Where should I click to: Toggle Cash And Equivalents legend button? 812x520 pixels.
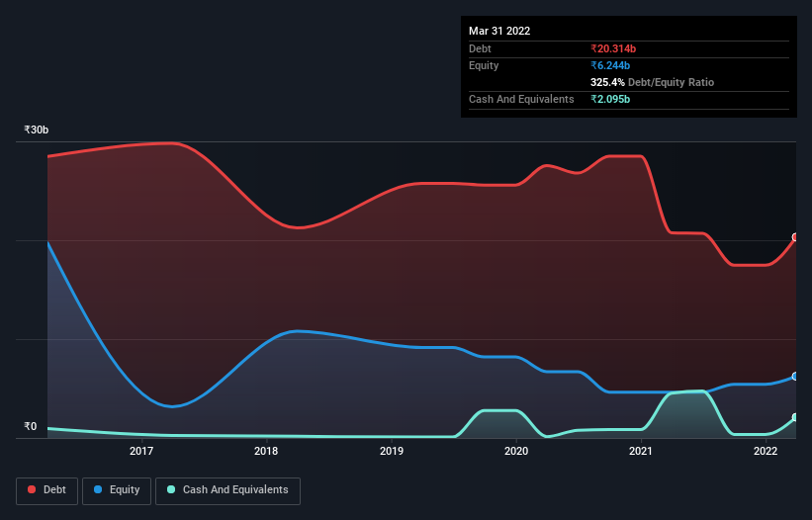[x=227, y=490]
